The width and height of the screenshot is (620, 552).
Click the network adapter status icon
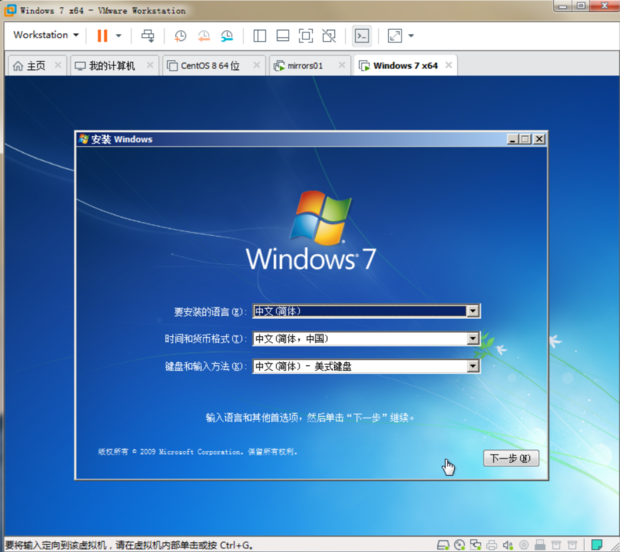[475, 545]
